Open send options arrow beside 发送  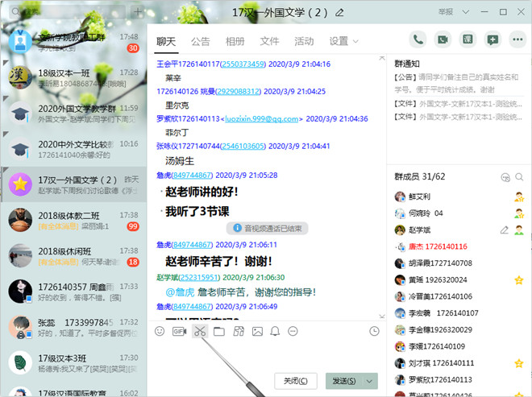(370, 380)
